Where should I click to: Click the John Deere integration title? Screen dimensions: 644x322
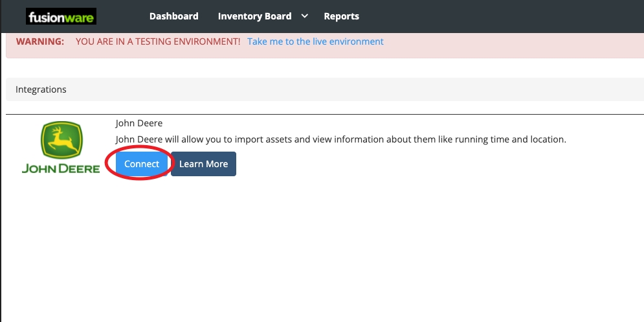pos(139,123)
